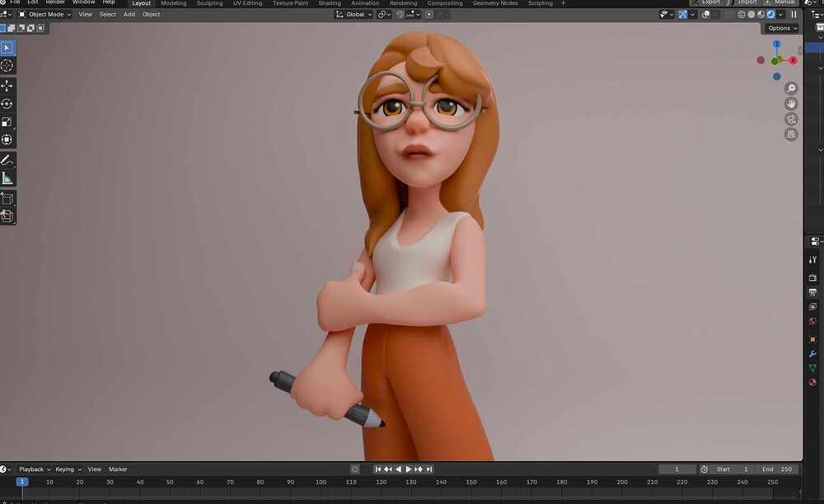Screen dimensions: 824x504
Task: Open the Geometry Nodes workspace tab
Action: coord(495,3)
